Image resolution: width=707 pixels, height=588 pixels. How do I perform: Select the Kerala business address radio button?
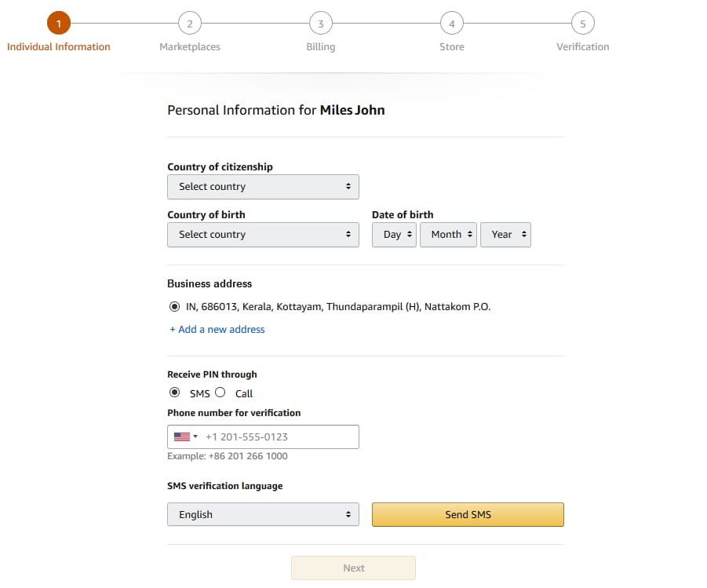(x=174, y=306)
